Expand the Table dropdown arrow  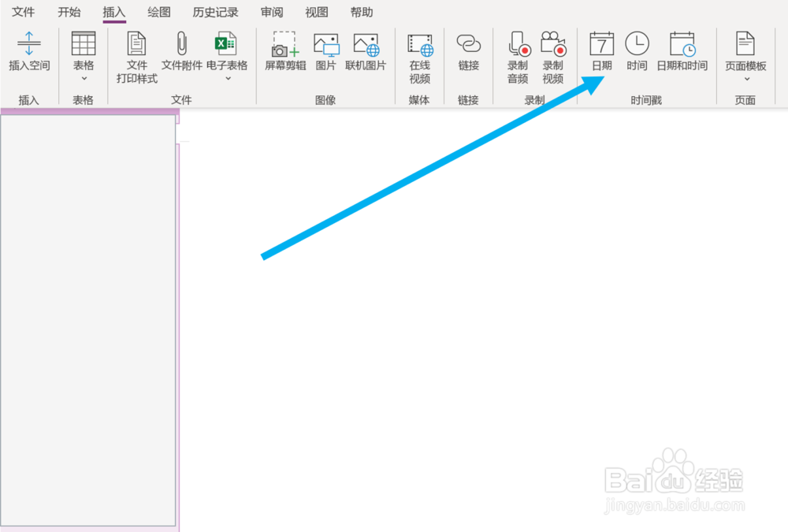[84, 79]
